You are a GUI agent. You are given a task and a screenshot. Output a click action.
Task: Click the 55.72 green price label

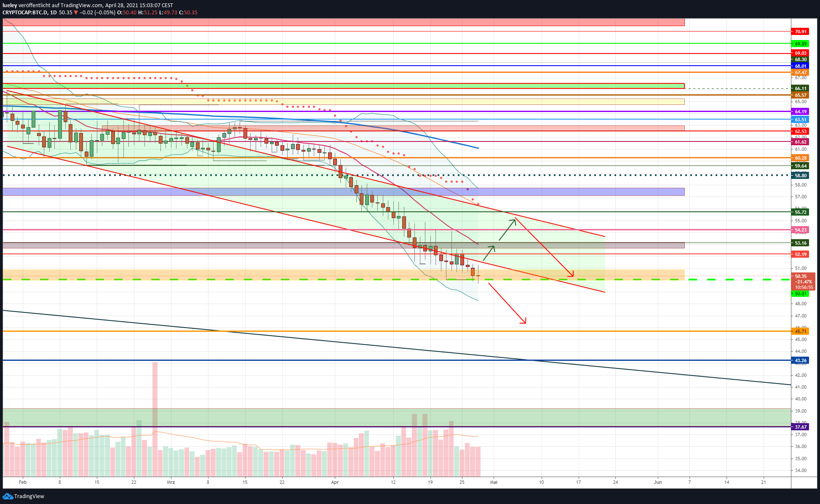coord(800,212)
